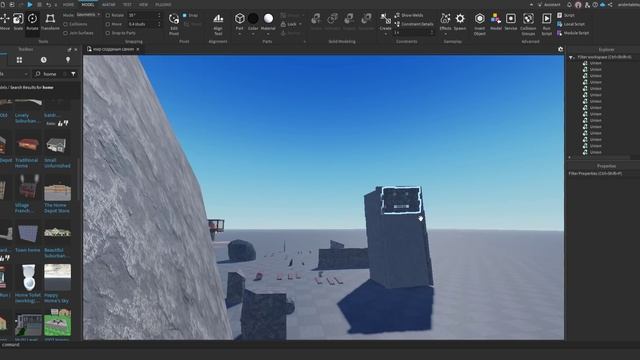Open the Edit Pivot tool
Viewport: 640px width, 360px height.
(x=174, y=24)
